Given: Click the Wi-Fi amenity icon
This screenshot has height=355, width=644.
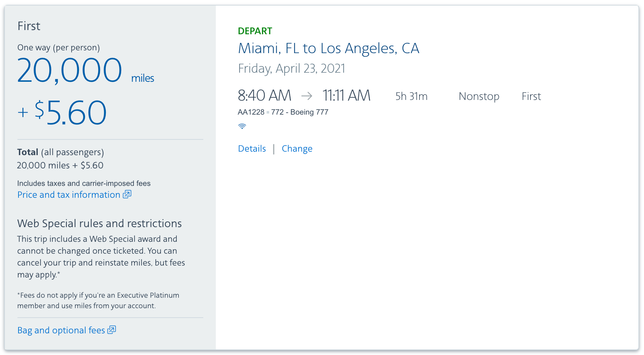Looking at the screenshot, I should [242, 126].
